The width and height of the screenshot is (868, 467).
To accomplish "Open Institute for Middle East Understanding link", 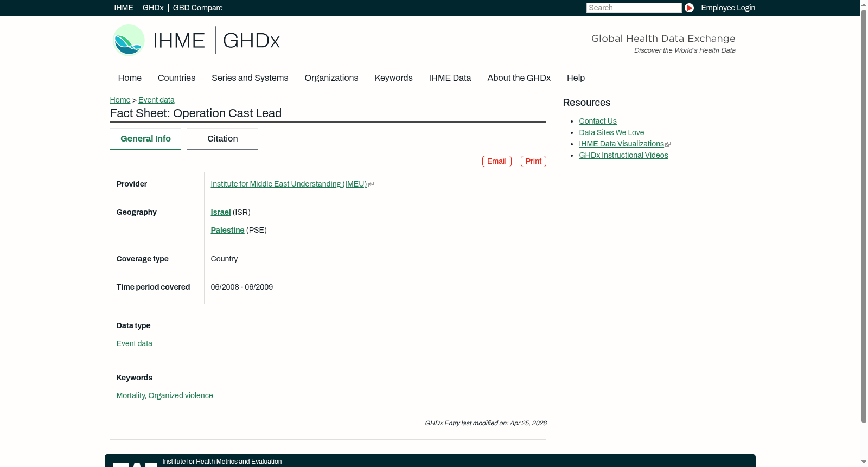I will (x=289, y=184).
